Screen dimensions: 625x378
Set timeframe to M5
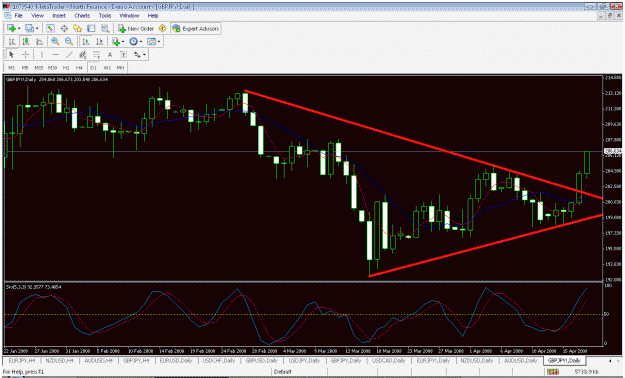(25, 68)
